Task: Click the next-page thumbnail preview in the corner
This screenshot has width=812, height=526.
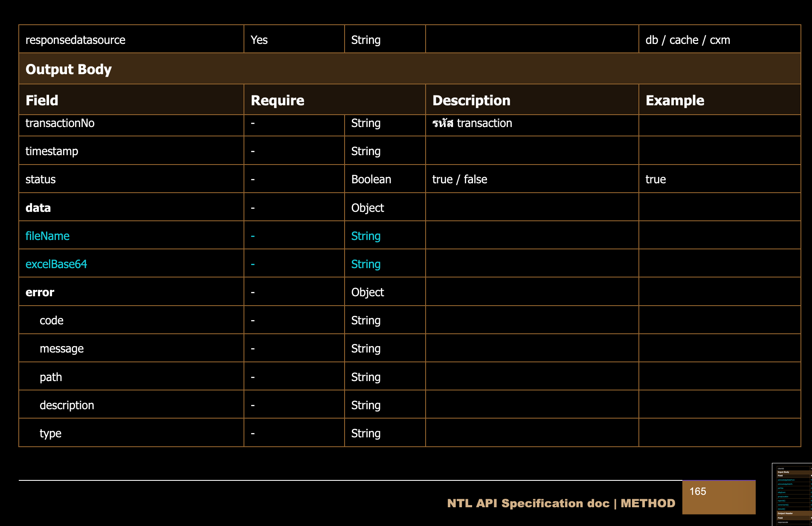Action: tap(792, 494)
